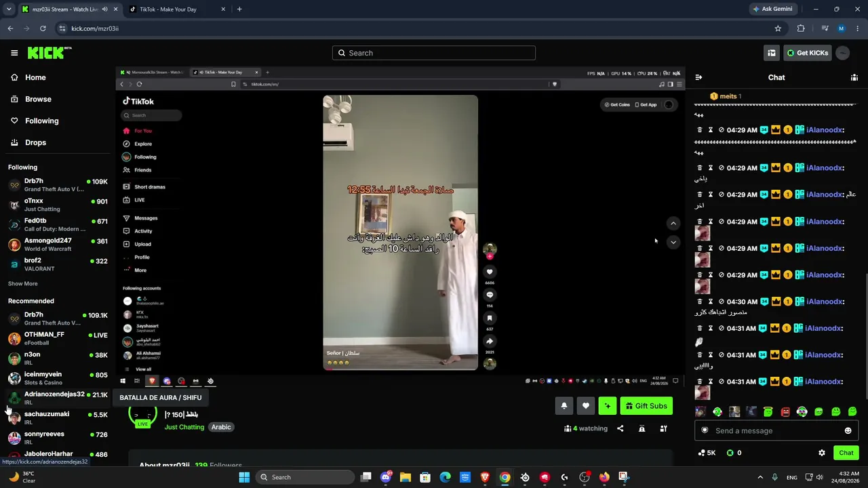Open Fed0tb channel in Following list

point(58,224)
